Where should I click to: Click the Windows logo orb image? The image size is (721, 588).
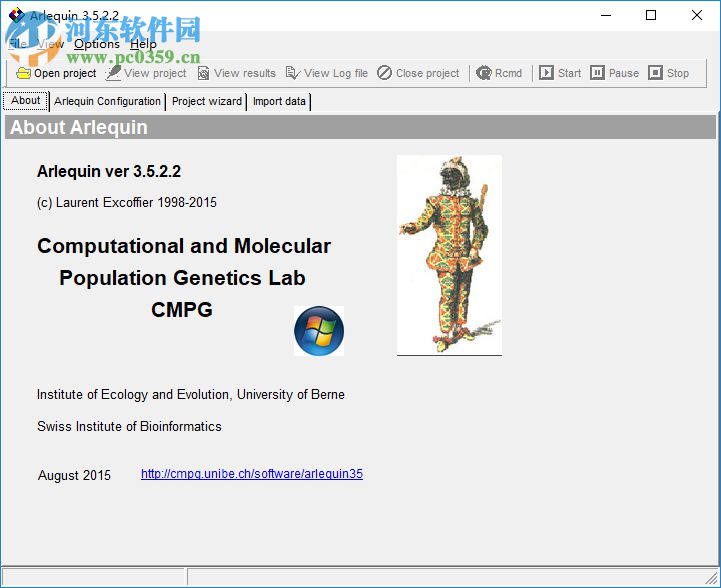(x=319, y=331)
